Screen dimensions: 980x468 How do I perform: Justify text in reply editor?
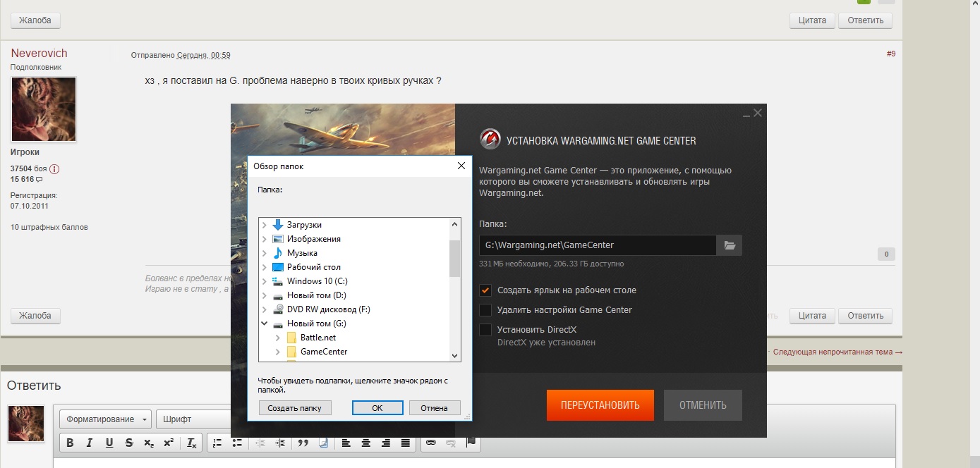(406, 443)
